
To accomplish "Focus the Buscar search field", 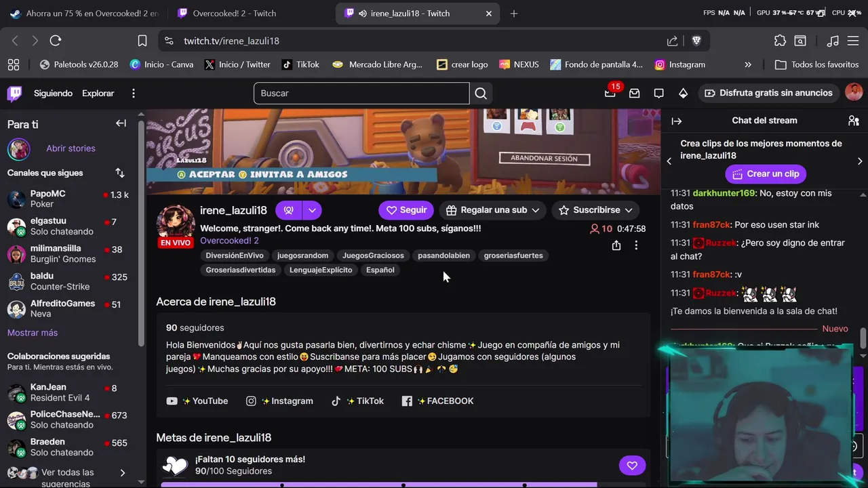I will pyautogui.click(x=361, y=94).
